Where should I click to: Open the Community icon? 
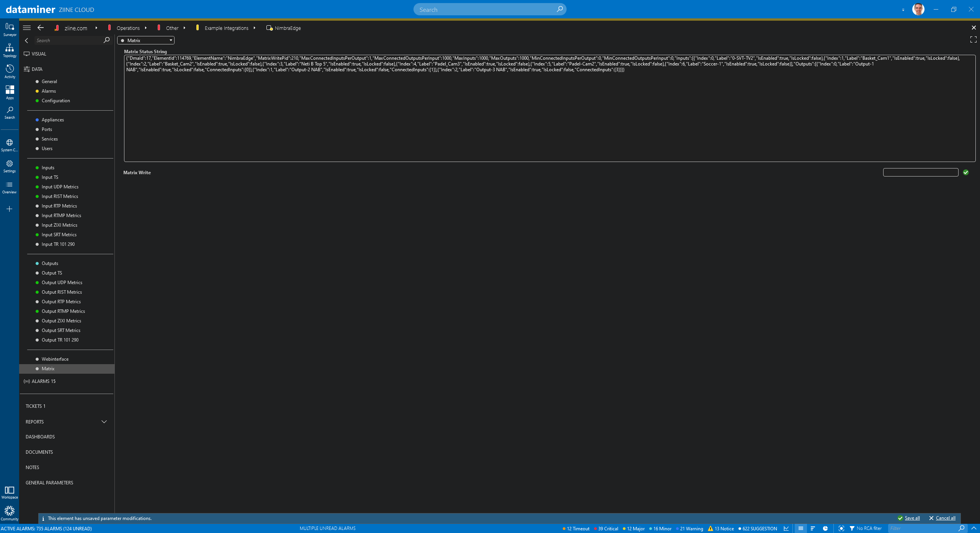point(10,513)
